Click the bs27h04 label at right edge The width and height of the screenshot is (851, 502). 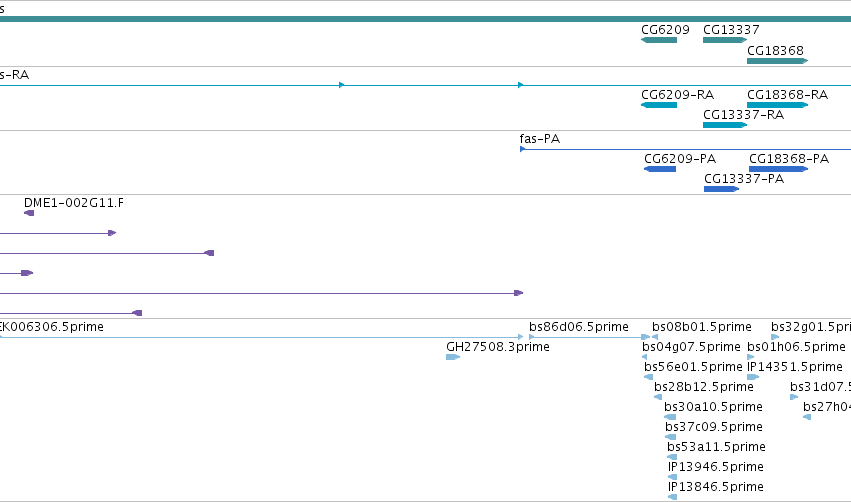pyautogui.click(x=827, y=407)
